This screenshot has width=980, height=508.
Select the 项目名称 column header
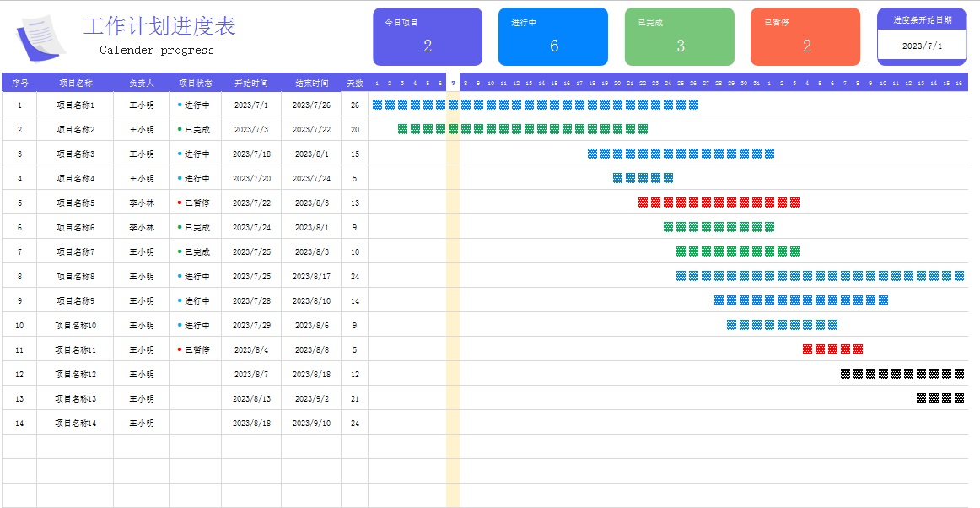[x=75, y=84]
